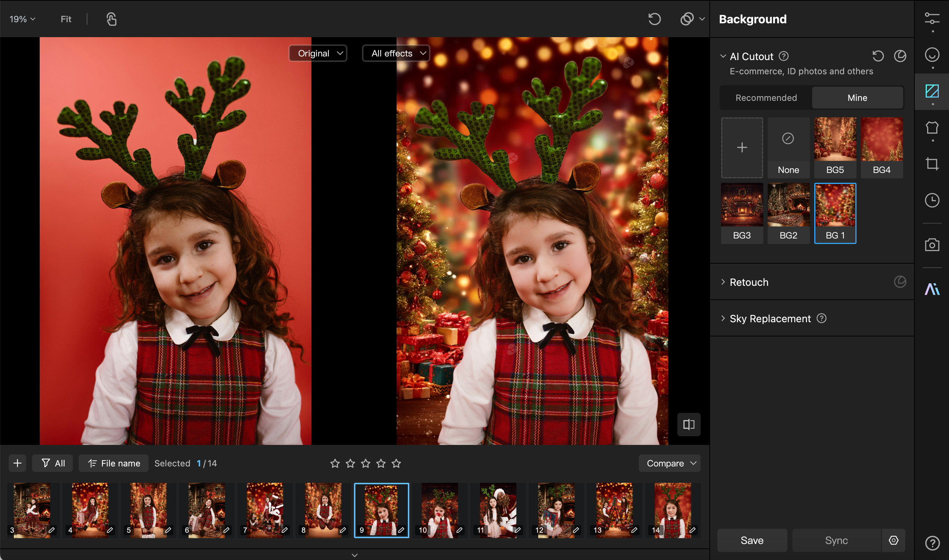Switch to the Recommended tab
The image size is (949, 560).
[x=765, y=98]
